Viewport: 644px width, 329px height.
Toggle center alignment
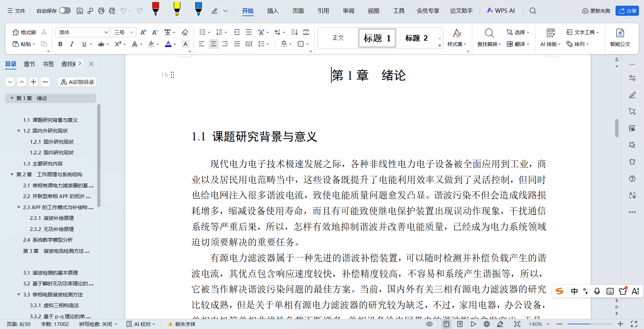213,44
